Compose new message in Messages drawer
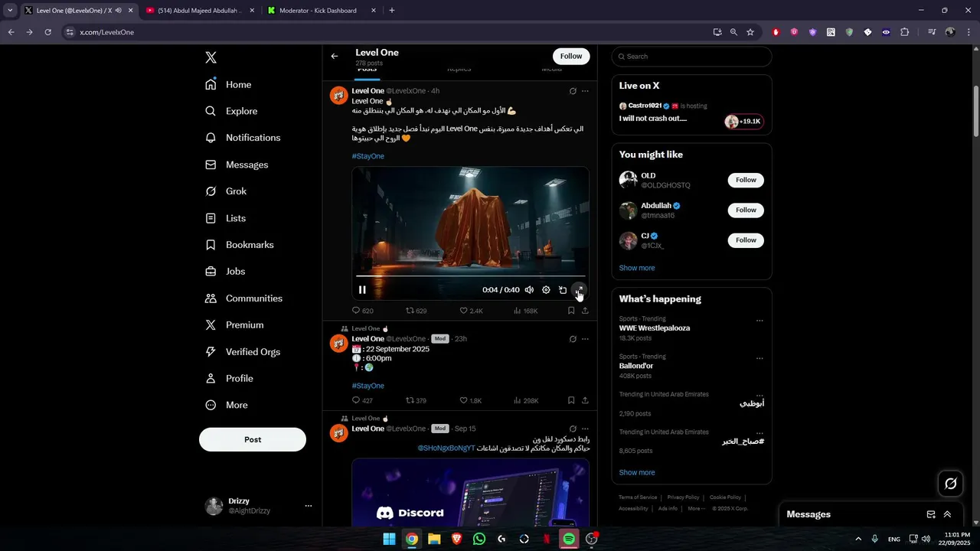980x551 pixels. 931,514
